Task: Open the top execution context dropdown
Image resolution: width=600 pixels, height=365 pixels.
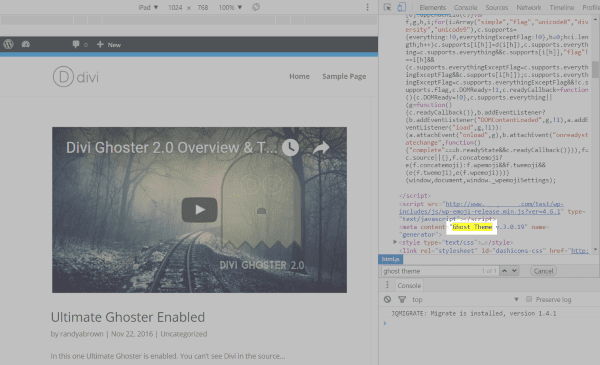Action: [465, 300]
